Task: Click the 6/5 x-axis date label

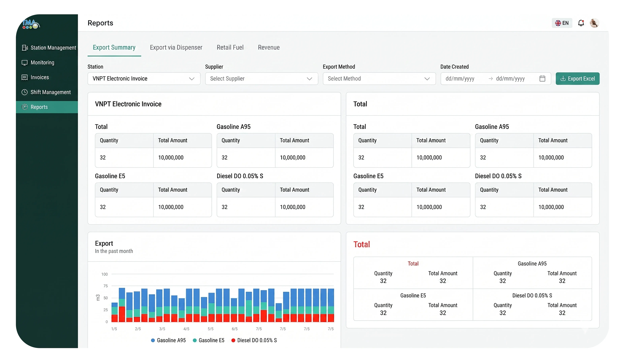Action: (x=235, y=329)
